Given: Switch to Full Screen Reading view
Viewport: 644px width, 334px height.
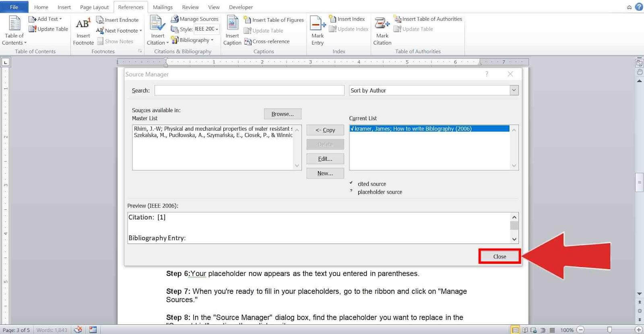Looking at the screenshot, I should tap(525, 330).
